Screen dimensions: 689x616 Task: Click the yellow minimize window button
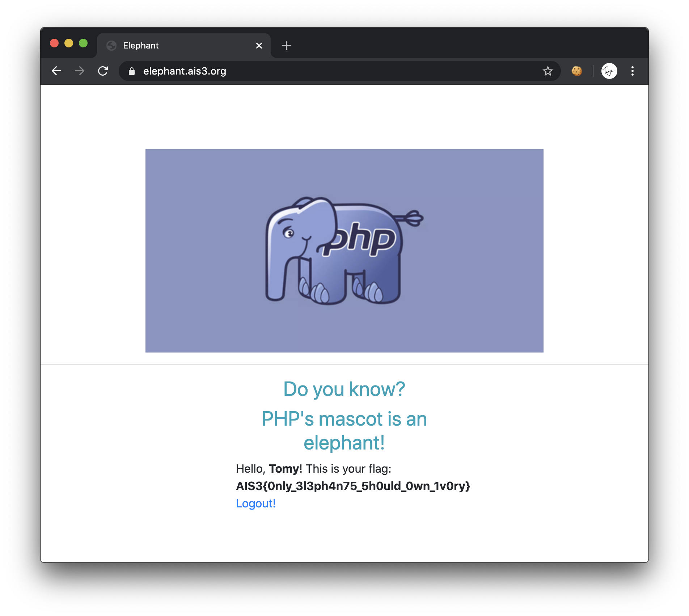(x=69, y=43)
